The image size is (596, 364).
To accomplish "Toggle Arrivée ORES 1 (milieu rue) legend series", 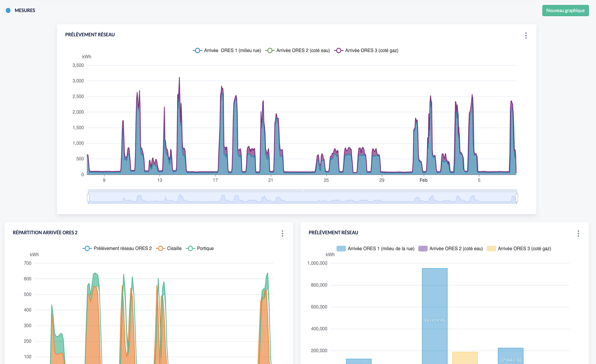I will coord(227,51).
